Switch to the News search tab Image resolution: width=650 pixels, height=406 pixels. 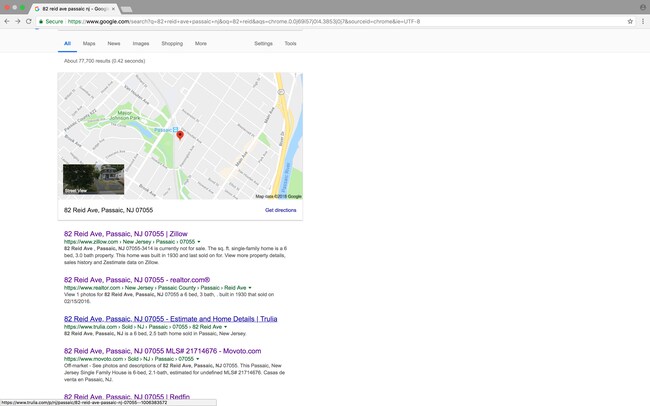114,44
